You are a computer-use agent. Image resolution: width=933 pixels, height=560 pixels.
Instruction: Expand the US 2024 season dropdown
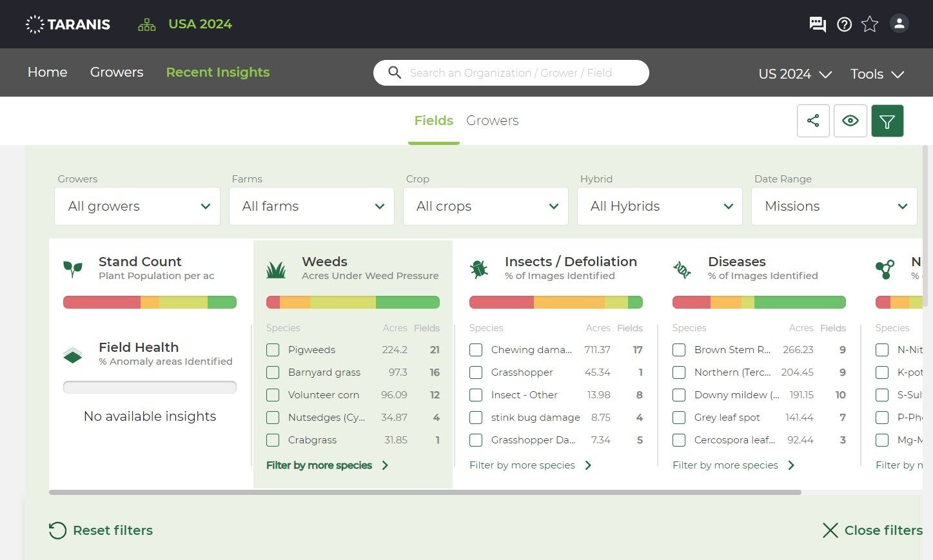click(795, 74)
